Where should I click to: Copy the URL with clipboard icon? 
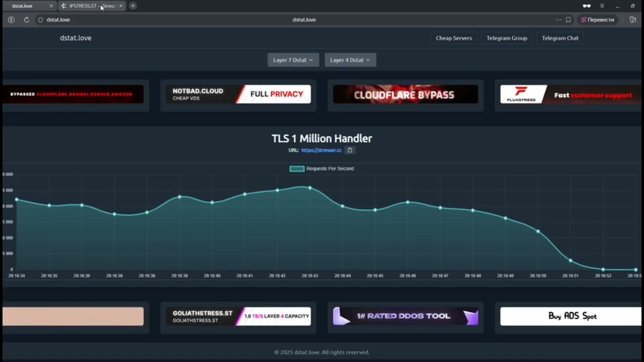coord(350,150)
